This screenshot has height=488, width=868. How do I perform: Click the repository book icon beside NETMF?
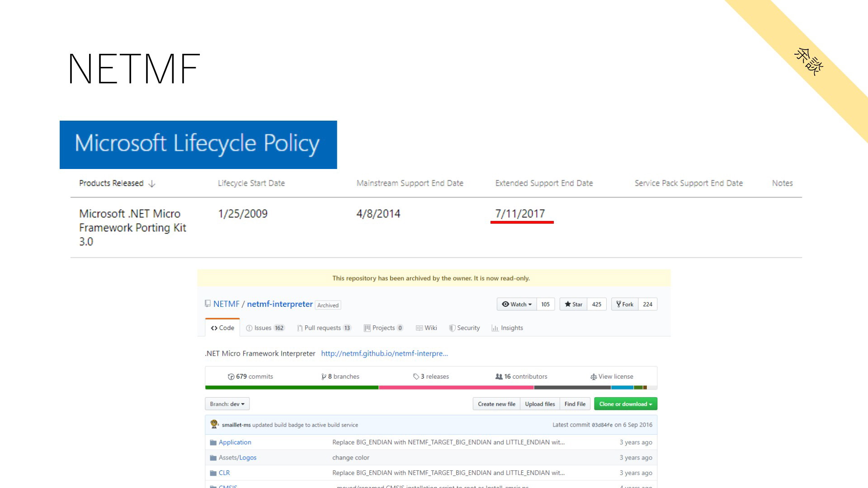(x=208, y=304)
